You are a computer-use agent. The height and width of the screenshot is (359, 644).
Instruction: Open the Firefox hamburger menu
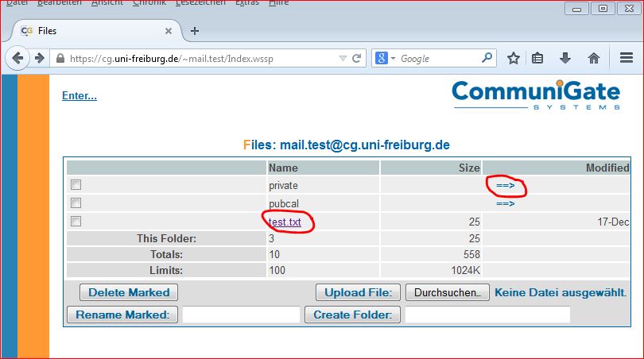626,58
